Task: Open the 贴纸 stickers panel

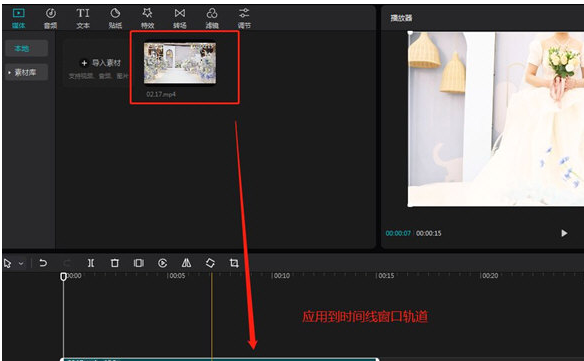Action: (115, 18)
